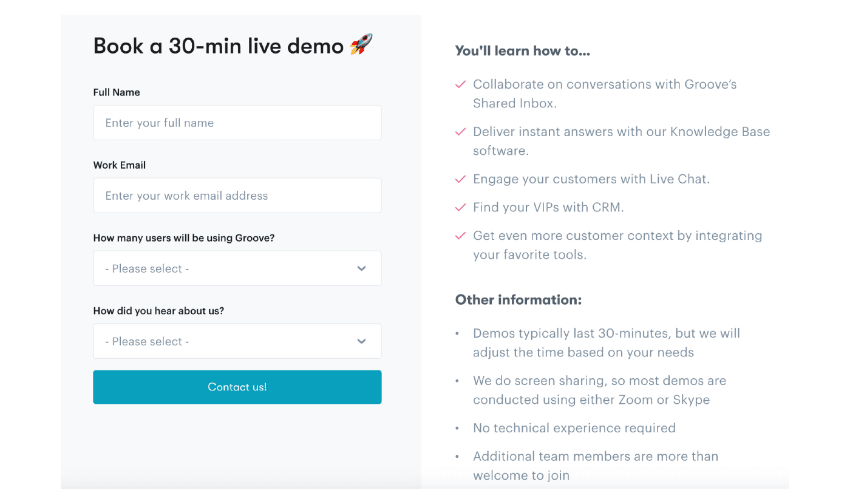Click the bullet beside the 30-minutes demo note
This screenshot has height=504, width=850.
[x=457, y=333]
